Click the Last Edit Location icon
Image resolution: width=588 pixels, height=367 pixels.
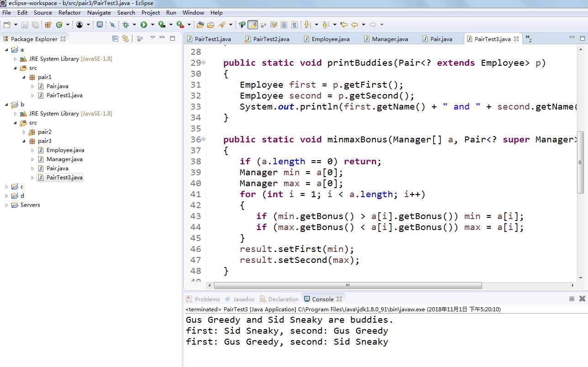[x=344, y=25]
